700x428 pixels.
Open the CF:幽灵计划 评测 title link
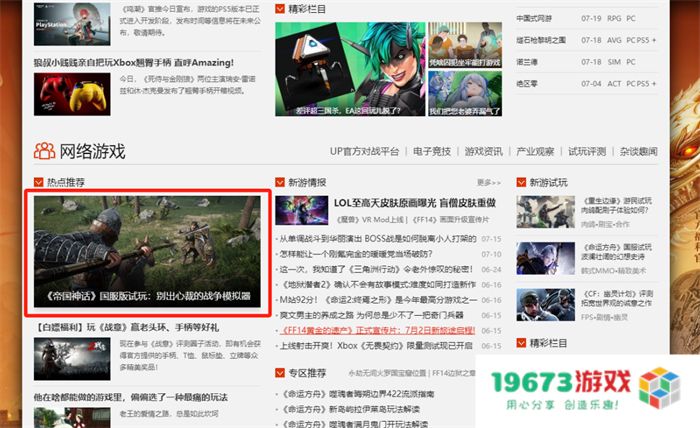point(617,298)
